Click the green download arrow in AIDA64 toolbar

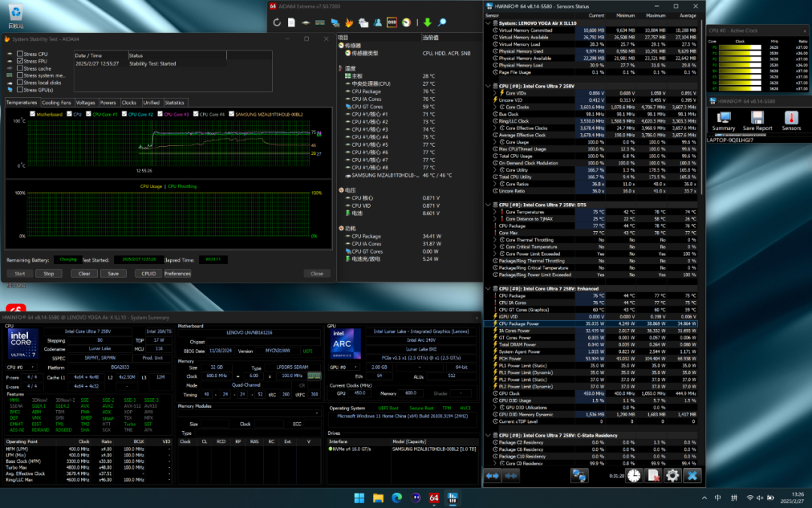pos(427,23)
